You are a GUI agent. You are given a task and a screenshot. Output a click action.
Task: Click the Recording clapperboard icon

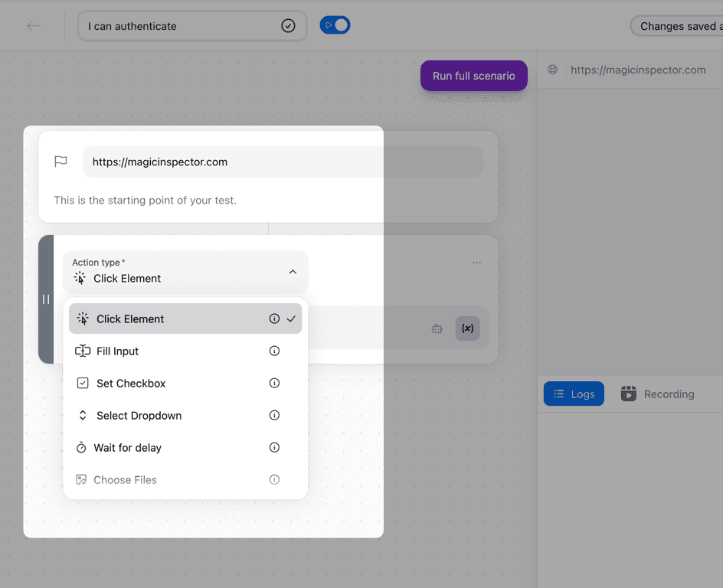pos(629,394)
